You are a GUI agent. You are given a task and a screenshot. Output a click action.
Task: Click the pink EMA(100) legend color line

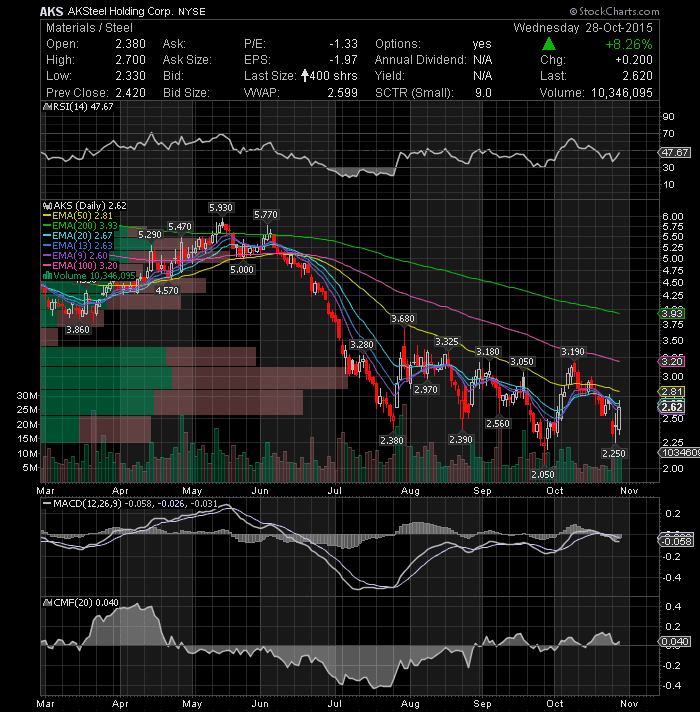tap(47, 266)
